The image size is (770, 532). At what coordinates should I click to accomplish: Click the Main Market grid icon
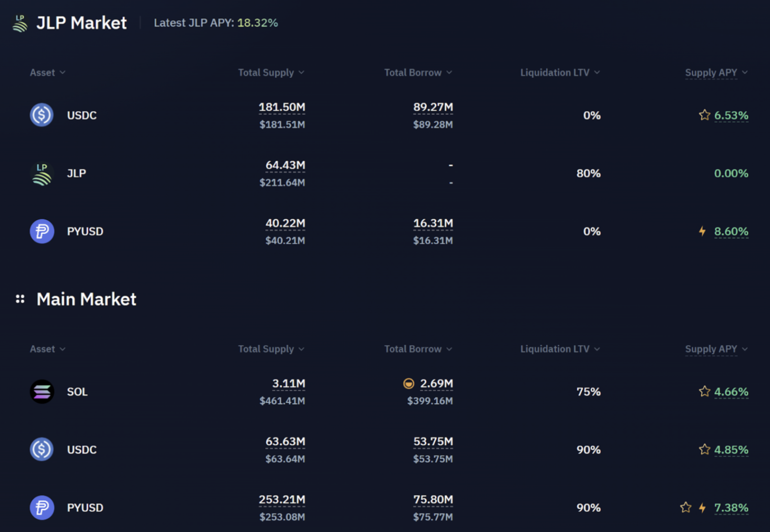(x=20, y=299)
